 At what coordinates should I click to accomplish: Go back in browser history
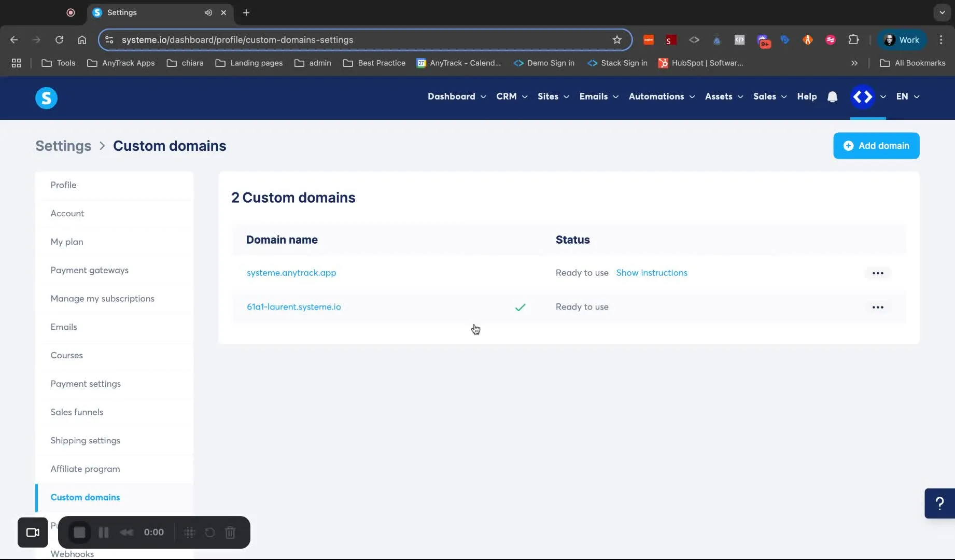(14, 40)
